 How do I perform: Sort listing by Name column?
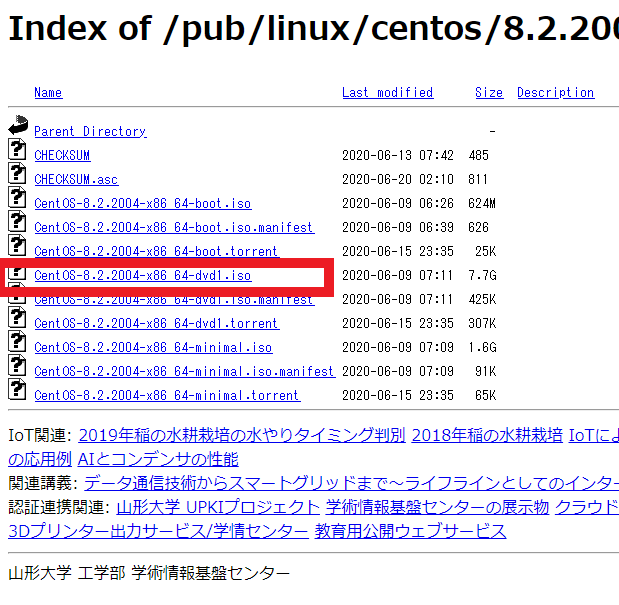(48, 92)
